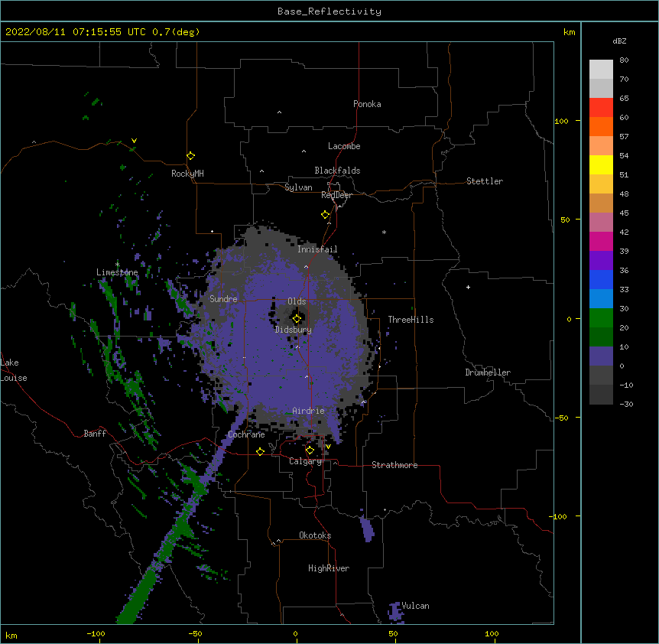The image size is (659, 644).
Task: Click the yellow V marker northwest of RockyMH
Action: coord(134,141)
